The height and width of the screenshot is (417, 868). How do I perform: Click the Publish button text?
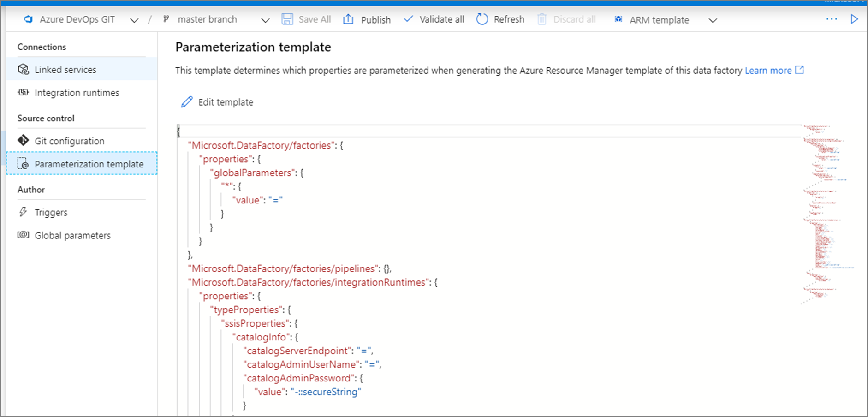coord(375,20)
